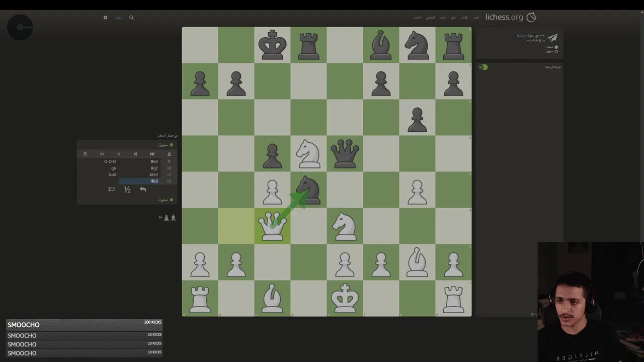Select the white rook on a1
Viewport: 644px width, 362px height.
(200, 299)
